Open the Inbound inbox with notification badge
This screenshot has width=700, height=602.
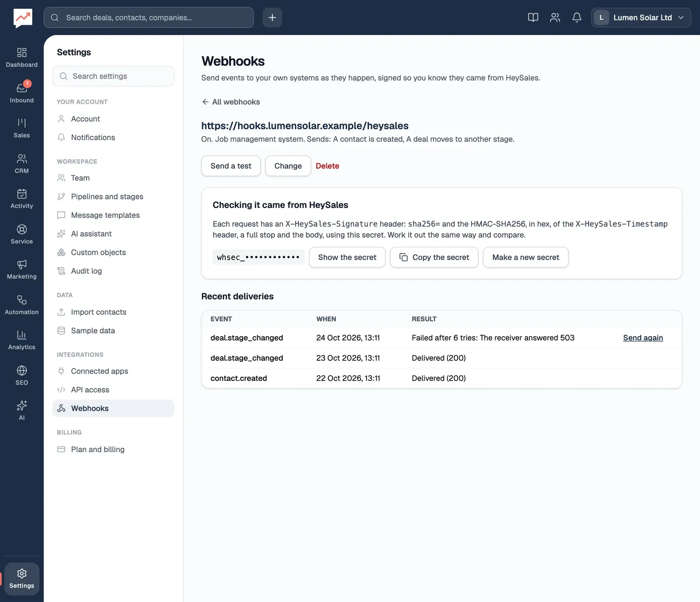click(21, 93)
